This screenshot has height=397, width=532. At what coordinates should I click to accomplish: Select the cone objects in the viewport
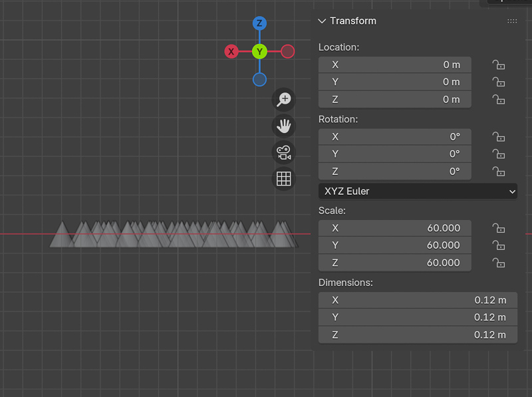pyautogui.click(x=173, y=235)
